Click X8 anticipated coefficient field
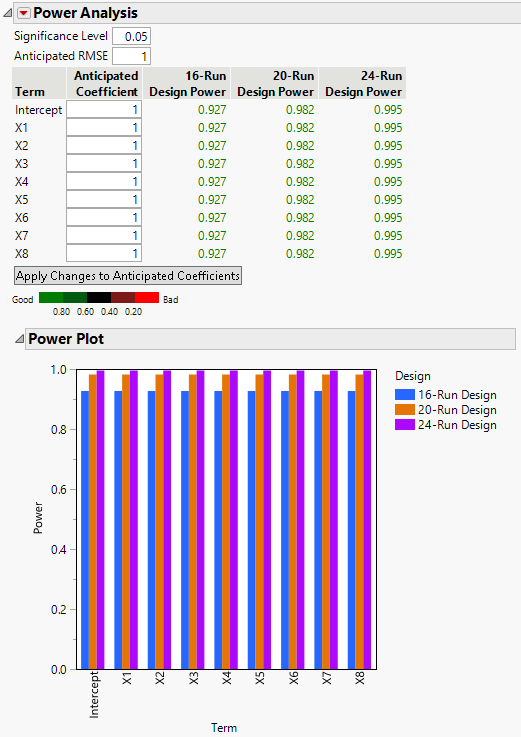The height and width of the screenshot is (737, 521). click(x=104, y=253)
